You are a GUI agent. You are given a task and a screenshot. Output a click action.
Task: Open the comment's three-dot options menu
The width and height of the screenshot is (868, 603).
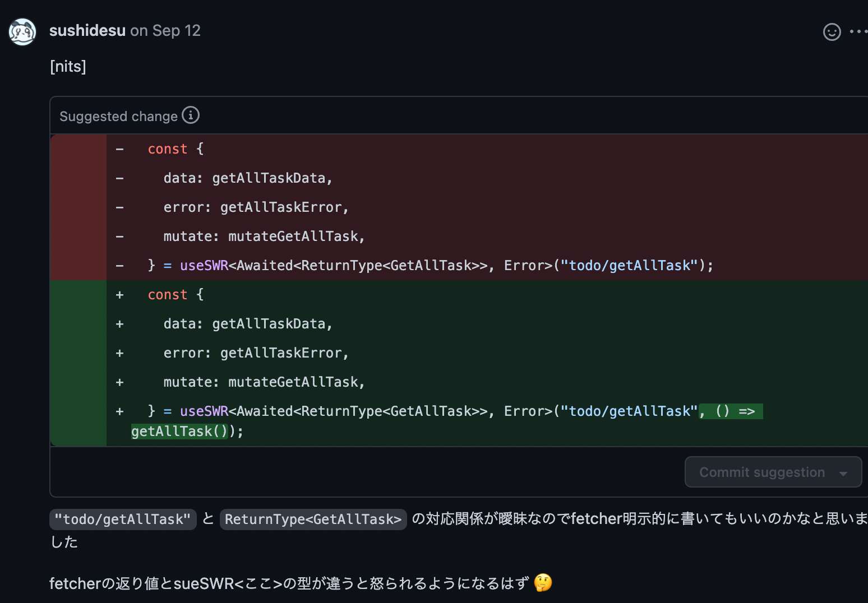coord(858,31)
